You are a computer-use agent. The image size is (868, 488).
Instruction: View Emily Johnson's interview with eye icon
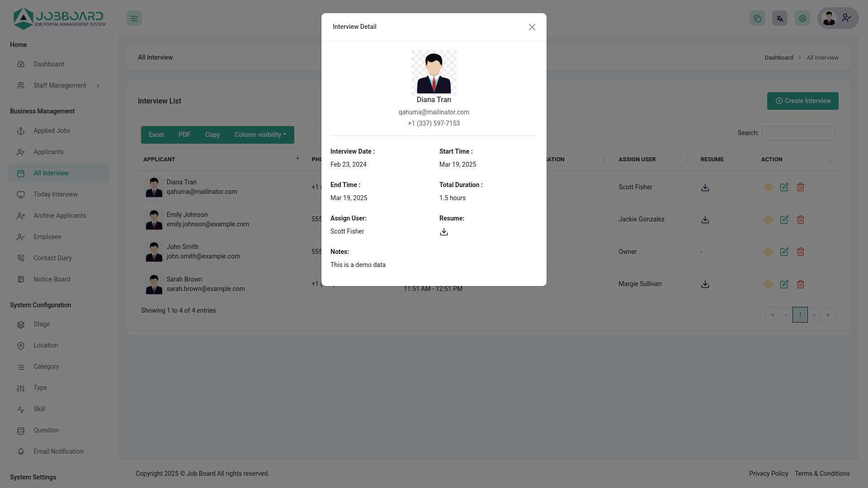769,220
